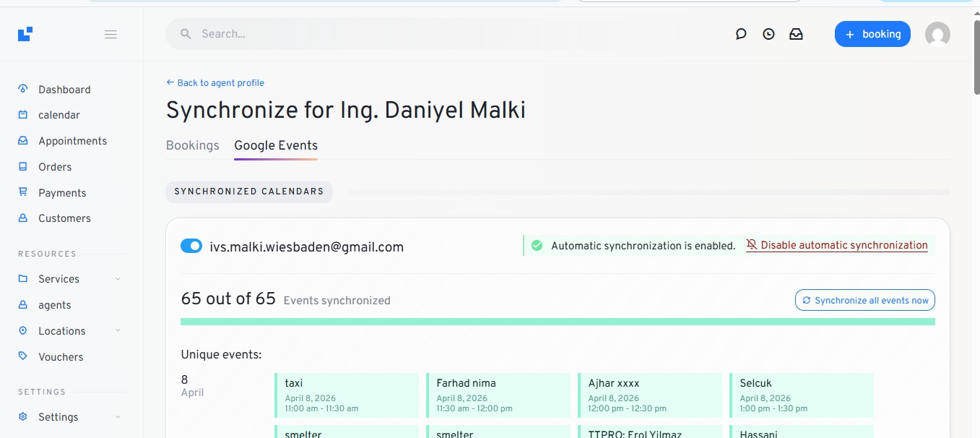The image size is (980, 438).
Task: Collapse sidebar with hamburger menu icon
Action: coord(110,34)
